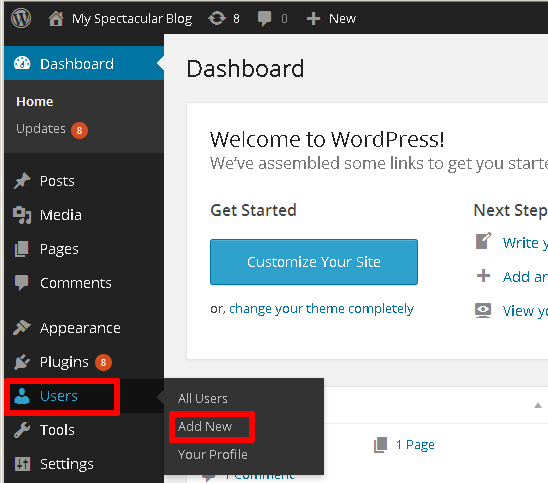Click the Posts pushpin icon

tap(22, 181)
